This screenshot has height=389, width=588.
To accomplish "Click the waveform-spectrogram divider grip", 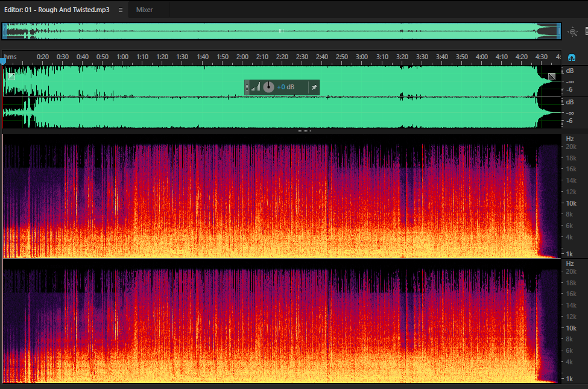I will [x=303, y=131].
